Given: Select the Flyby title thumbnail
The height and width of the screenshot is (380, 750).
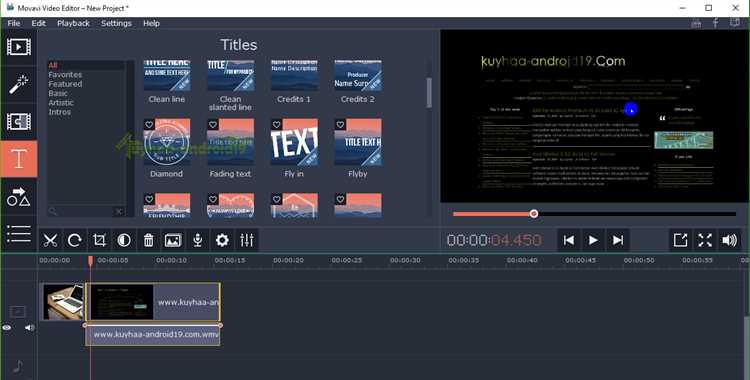Looking at the screenshot, I should click(358, 142).
